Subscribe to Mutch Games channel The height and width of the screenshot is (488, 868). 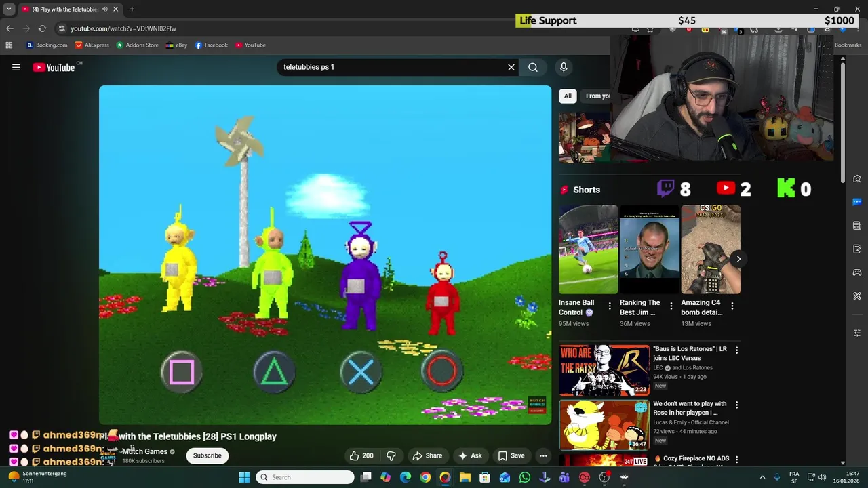pos(207,456)
